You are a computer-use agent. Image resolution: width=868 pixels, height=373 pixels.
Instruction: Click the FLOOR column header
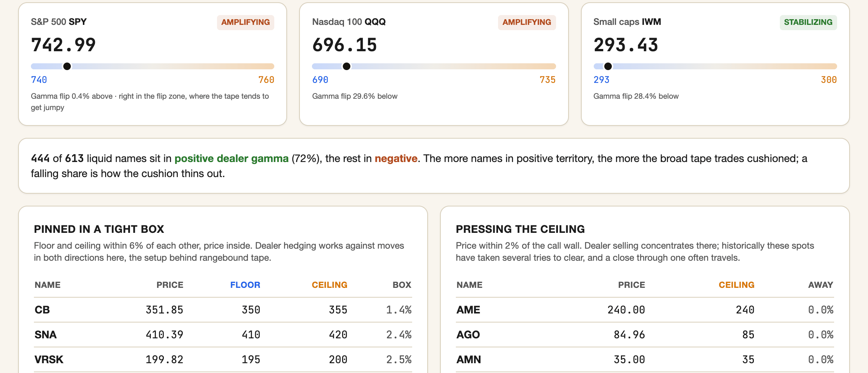(245, 285)
